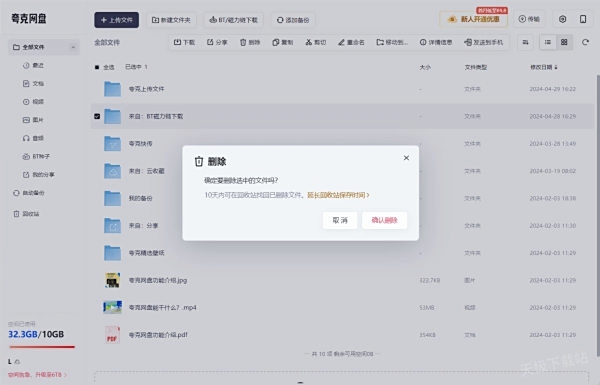The width and height of the screenshot is (600, 385).
Task: Click the 上传文件 upload button
Action: tap(116, 20)
